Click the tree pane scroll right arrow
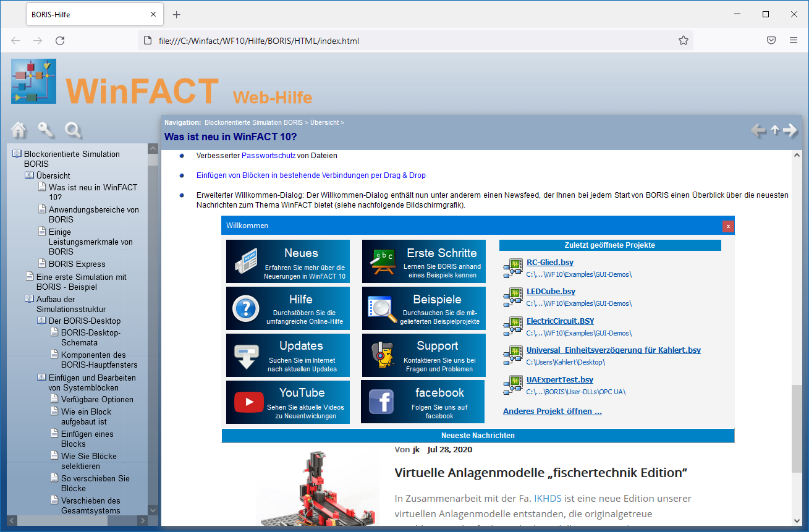 [x=142, y=521]
